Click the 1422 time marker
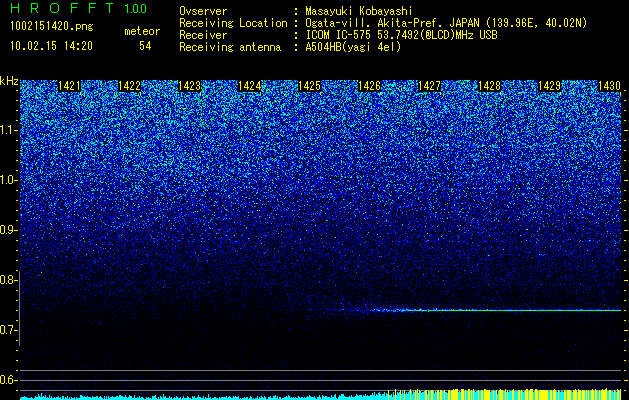This screenshot has width=629, height=400. pyautogui.click(x=130, y=86)
